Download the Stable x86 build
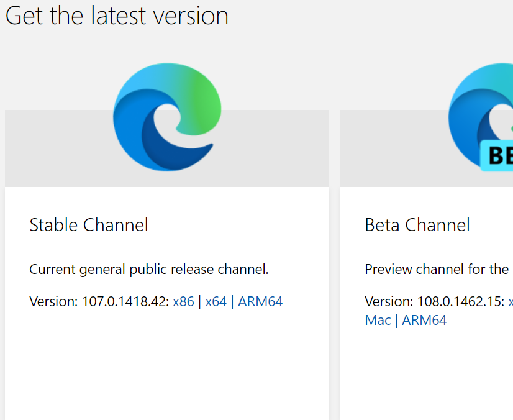Viewport: 513px width, 420px height. (183, 302)
